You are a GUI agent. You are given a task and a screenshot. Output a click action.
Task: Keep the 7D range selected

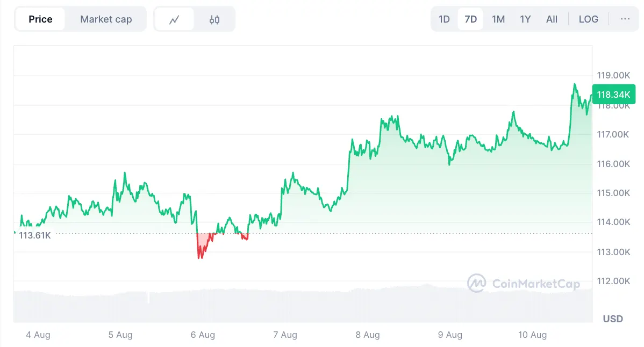point(470,19)
